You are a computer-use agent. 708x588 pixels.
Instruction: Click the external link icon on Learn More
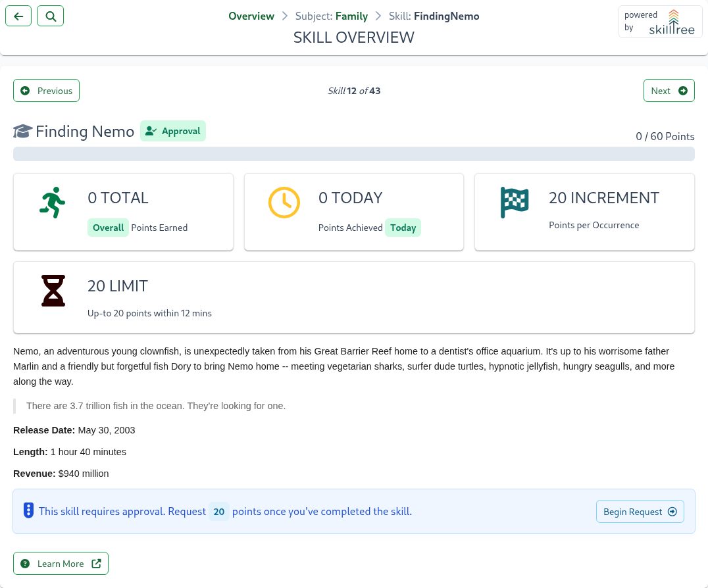96,564
